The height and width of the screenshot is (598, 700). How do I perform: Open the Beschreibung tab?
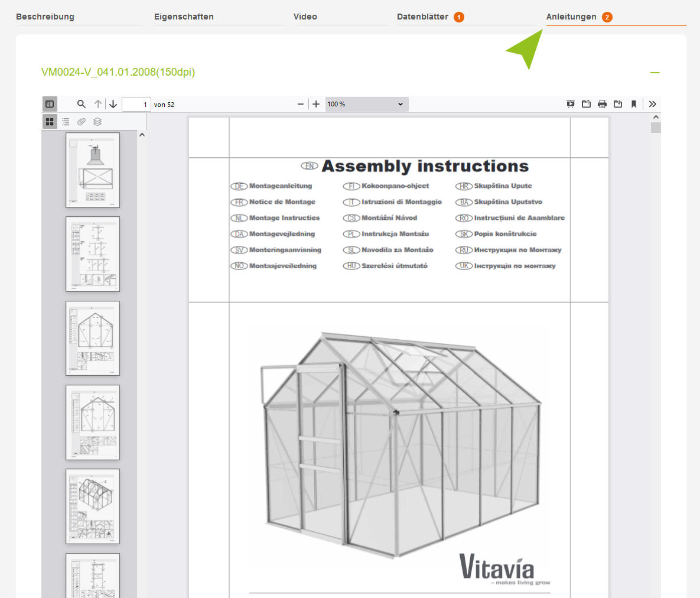45,17
